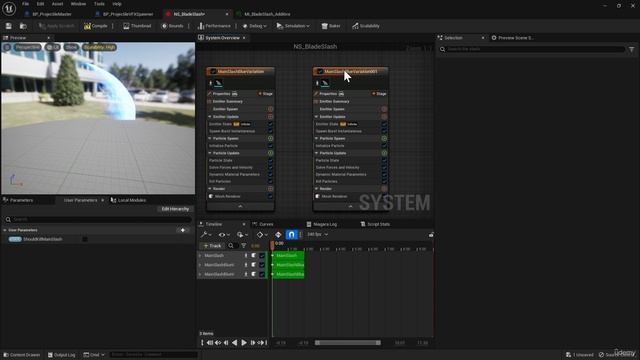This screenshot has width=640, height=360.
Task: Open Properties of first emitter
Action: 221,94
